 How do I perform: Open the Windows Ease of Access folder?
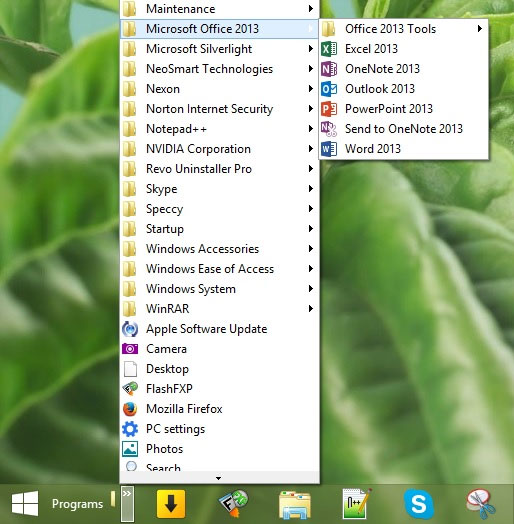(x=219, y=269)
